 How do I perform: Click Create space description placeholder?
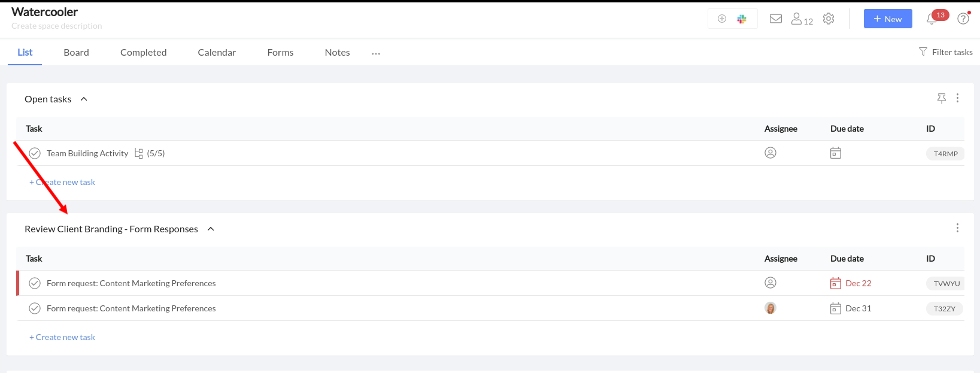[x=56, y=26]
